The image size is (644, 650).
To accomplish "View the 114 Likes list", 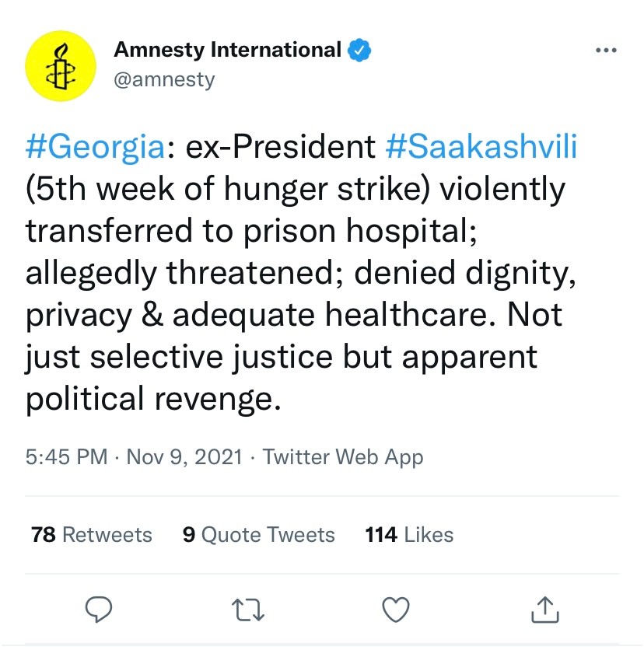I will 409,535.
